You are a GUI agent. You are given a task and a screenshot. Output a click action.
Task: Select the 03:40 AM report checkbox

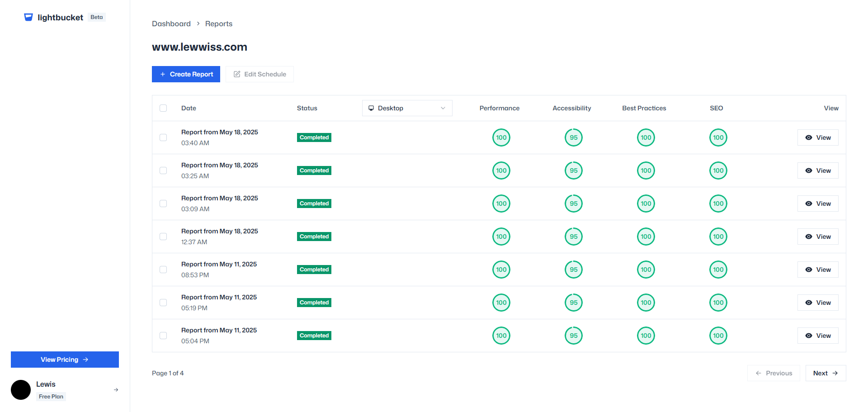(163, 137)
